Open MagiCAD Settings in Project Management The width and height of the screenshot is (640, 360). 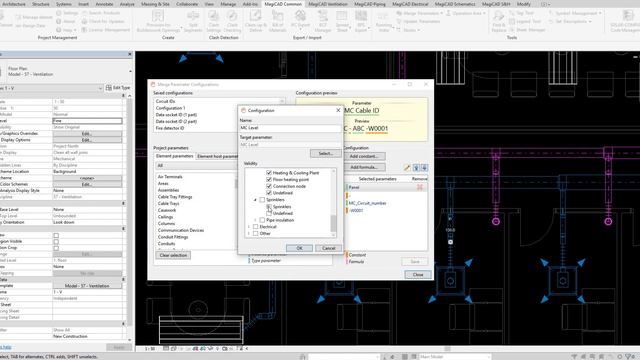(x=67, y=13)
